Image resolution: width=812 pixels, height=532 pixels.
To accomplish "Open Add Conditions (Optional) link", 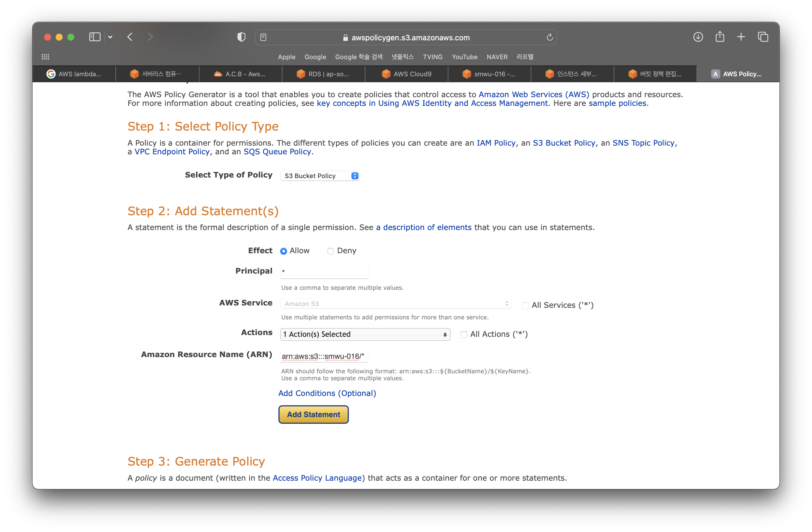I will tap(327, 393).
